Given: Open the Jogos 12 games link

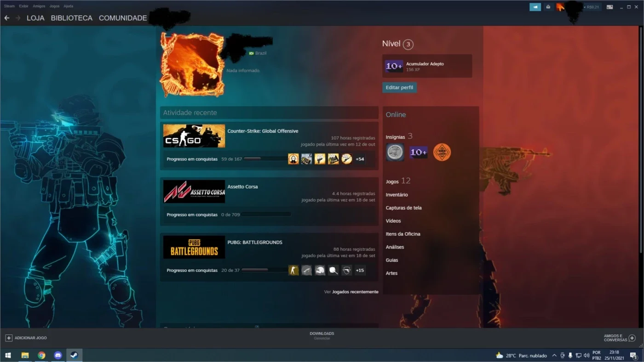Looking at the screenshot, I should pos(398,181).
